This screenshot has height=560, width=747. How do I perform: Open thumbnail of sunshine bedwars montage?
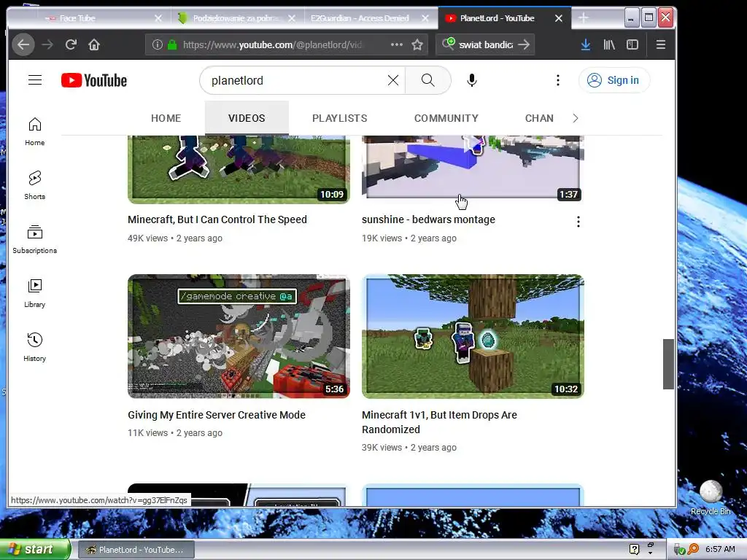click(473, 168)
